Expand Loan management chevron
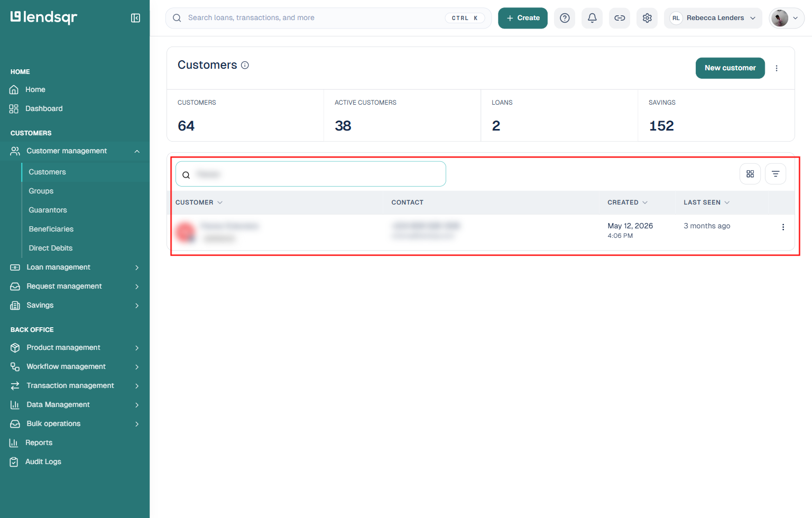The image size is (812, 518). point(137,267)
